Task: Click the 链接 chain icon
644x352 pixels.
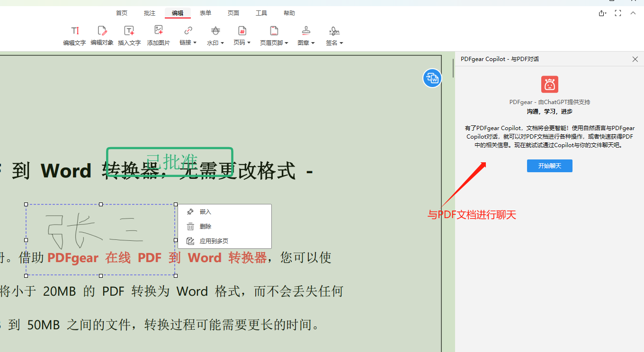Action: [188, 31]
